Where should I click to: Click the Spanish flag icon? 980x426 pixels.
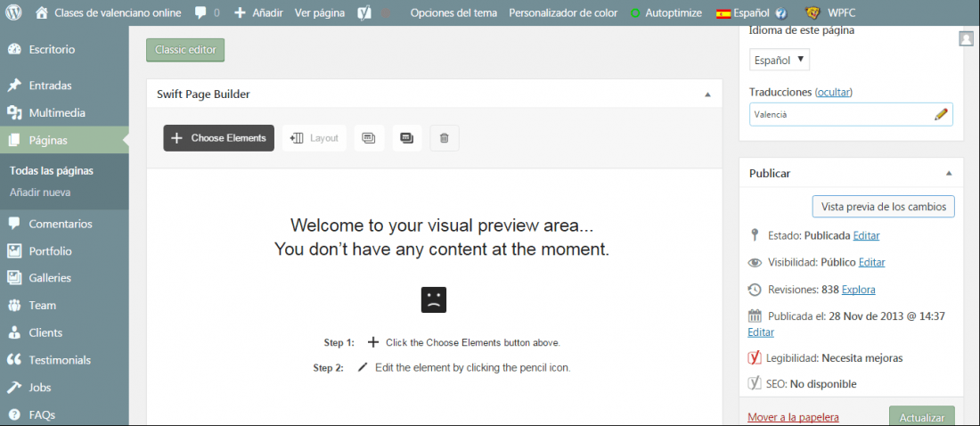723,13
